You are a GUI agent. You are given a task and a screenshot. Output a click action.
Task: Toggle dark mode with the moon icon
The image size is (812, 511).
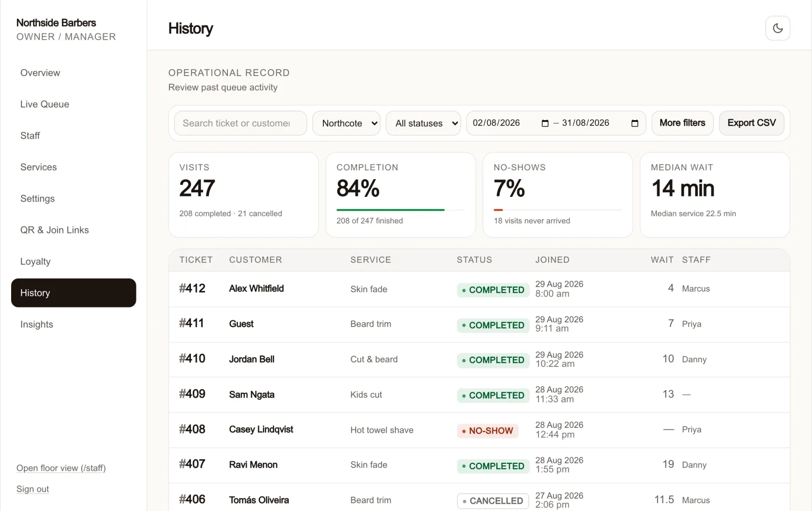click(777, 28)
